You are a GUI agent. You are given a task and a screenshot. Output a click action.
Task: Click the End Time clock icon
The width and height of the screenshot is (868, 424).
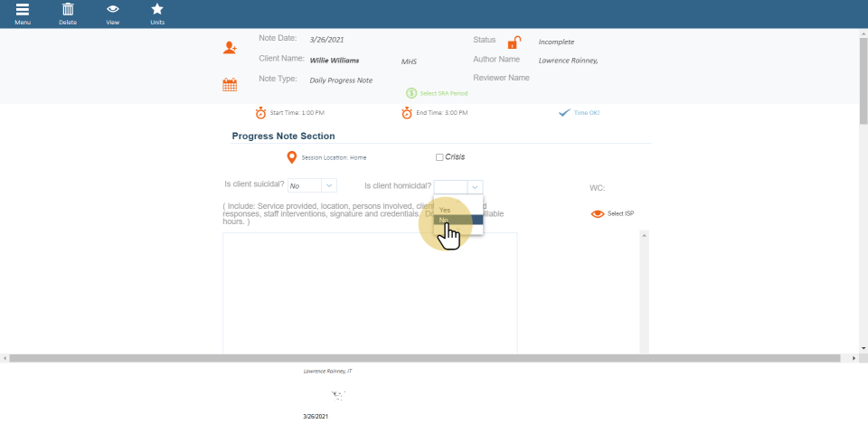[408, 113]
